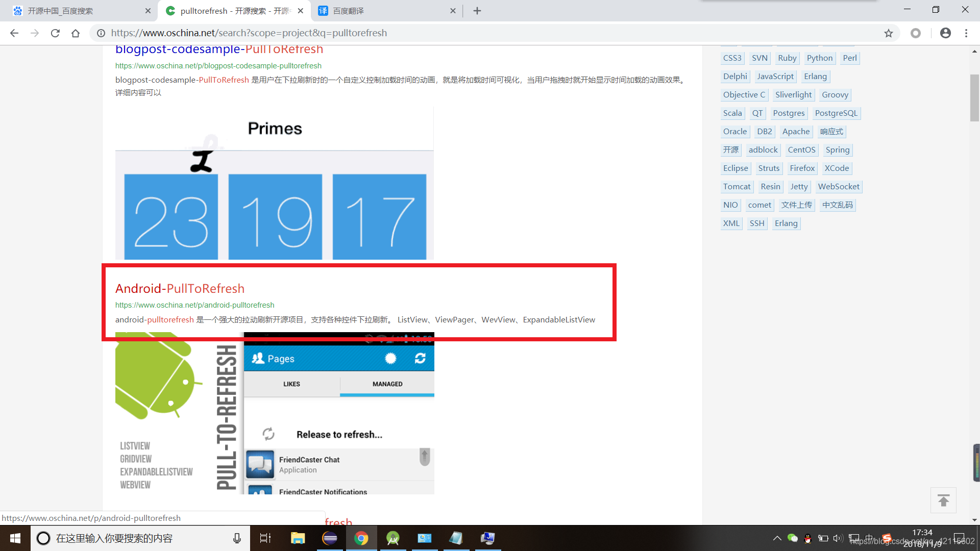Click the page scrollbar up arrow
This screenshot has height=551, width=980.
(974, 51)
